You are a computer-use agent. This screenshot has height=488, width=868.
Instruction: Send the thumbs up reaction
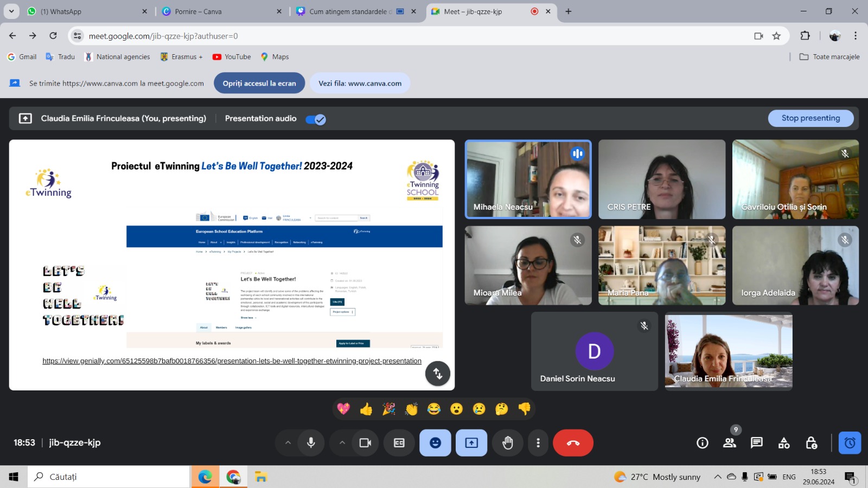point(366,409)
